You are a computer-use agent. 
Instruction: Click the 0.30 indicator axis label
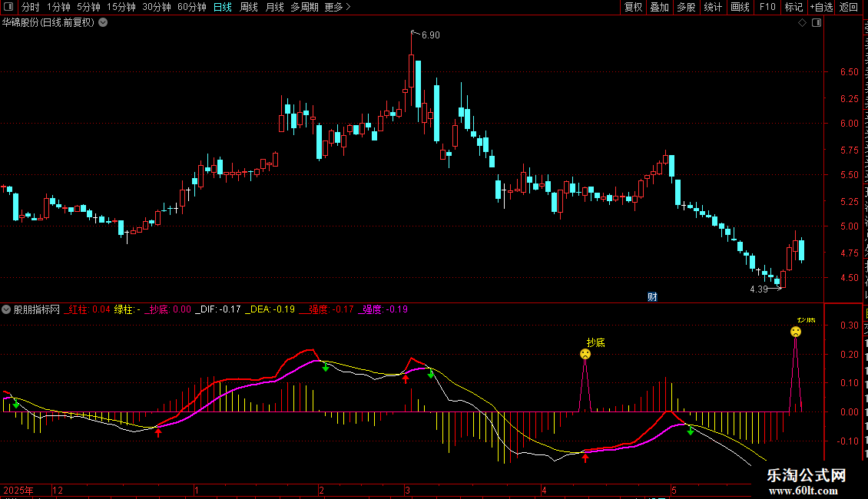849,326
